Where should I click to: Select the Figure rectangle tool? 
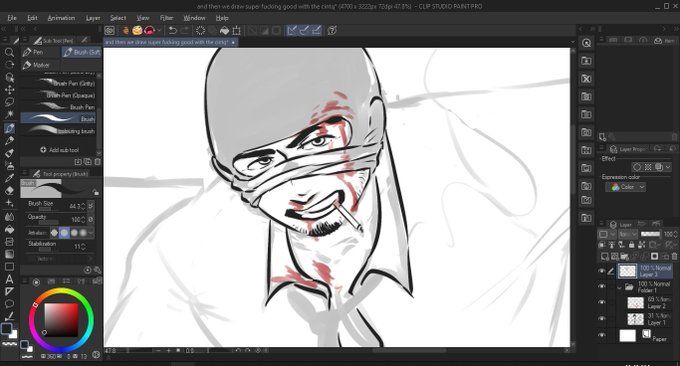point(9,267)
